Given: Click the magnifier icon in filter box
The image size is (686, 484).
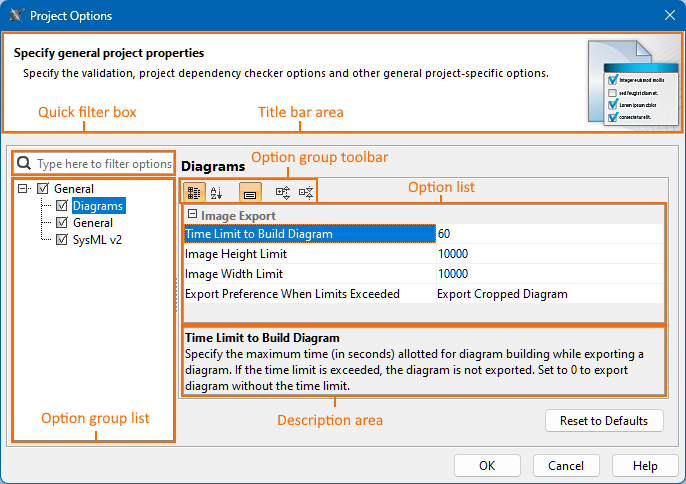Looking at the screenshot, I should click(x=24, y=163).
